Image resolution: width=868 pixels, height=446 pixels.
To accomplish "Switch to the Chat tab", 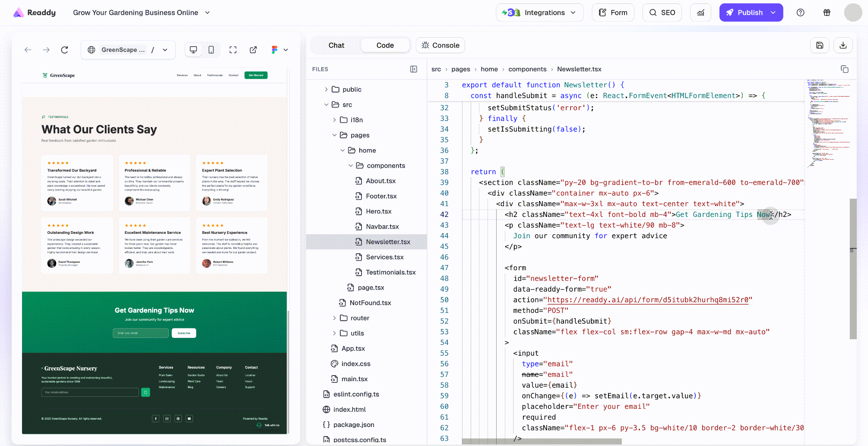I will click(336, 45).
